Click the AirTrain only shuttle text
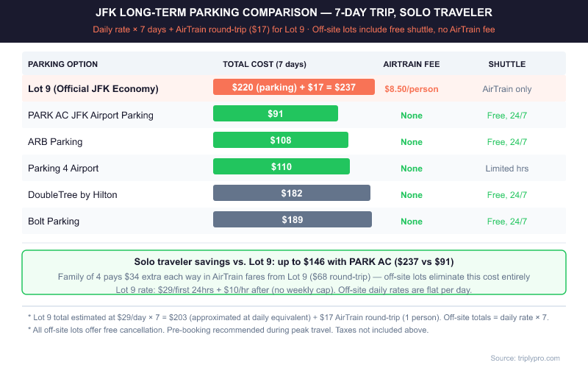The width and height of the screenshot is (588, 368). point(506,89)
